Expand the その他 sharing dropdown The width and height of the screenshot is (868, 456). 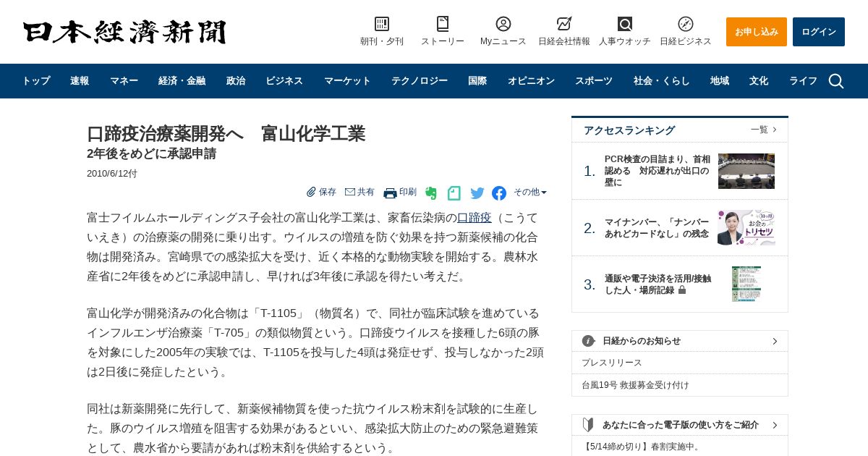(x=530, y=192)
